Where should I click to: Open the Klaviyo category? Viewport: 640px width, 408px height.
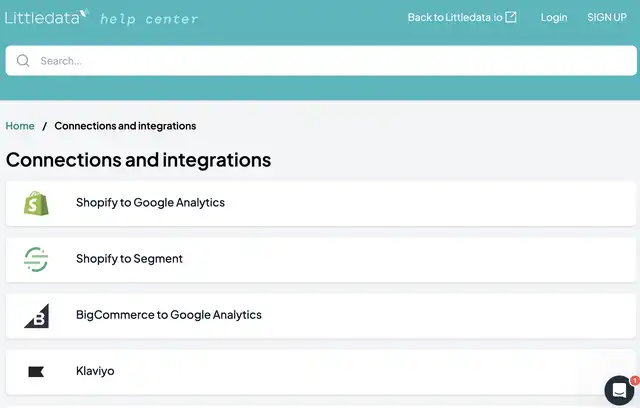[x=321, y=372]
